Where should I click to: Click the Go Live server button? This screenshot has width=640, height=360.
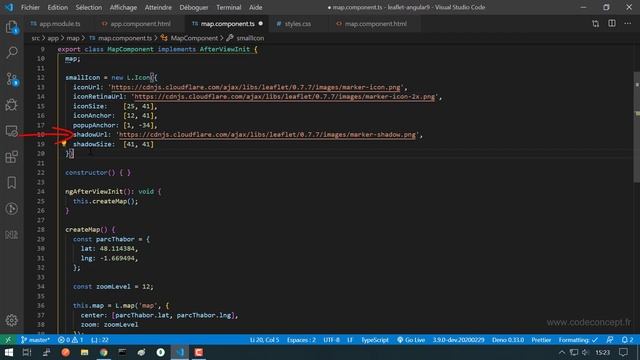tap(411, 340)
